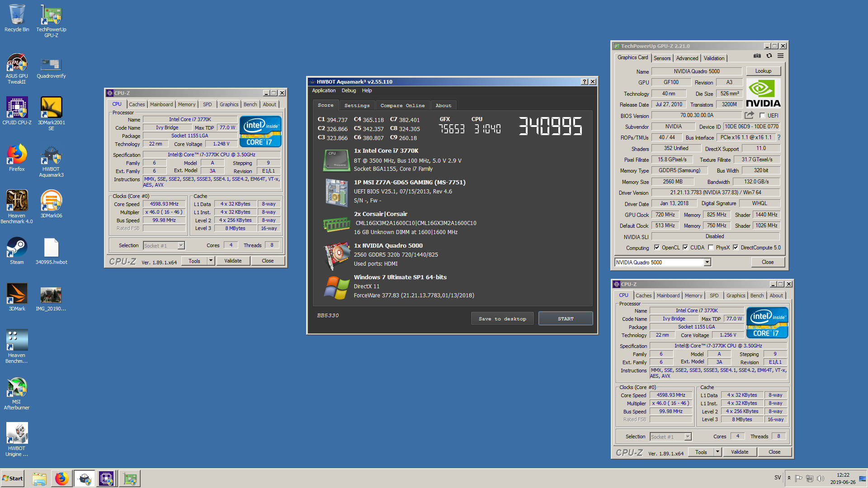Viewport: 868px width, 488px height.
Task: Expand the Tools dropdown arrow in lower-right CPU-Z
Action: point(717,452)
